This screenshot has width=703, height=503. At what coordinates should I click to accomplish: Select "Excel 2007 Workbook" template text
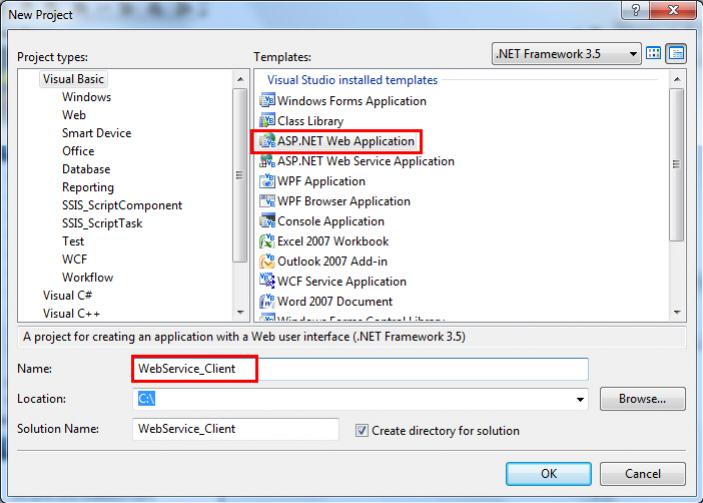pyautogui.click(x=333, y=241)
